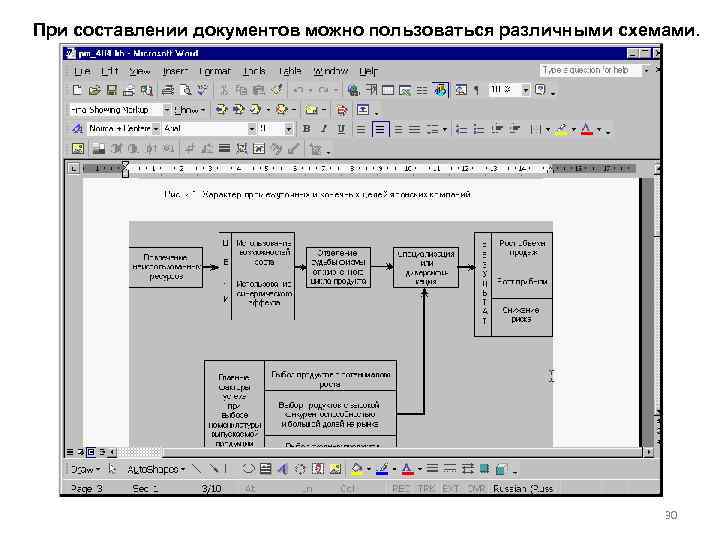This screenshot has width=720, height=540.
Task: Open the Draw menu on Drawing toolbar
Action: 86,469
